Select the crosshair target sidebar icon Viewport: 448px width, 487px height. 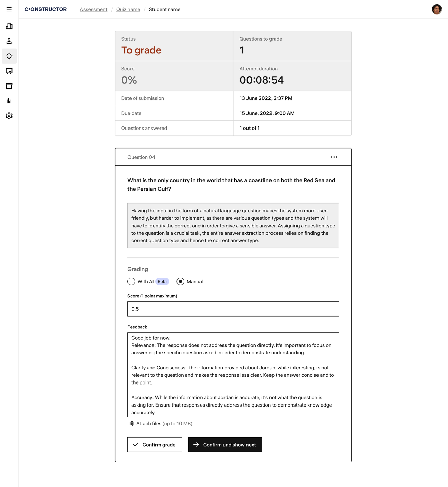click(9, 56)
